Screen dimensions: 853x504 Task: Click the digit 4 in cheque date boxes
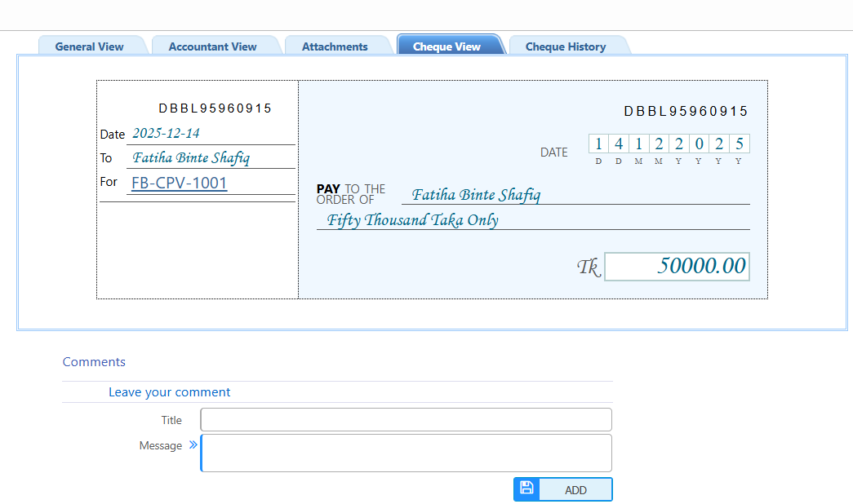[x=619, y=144]
